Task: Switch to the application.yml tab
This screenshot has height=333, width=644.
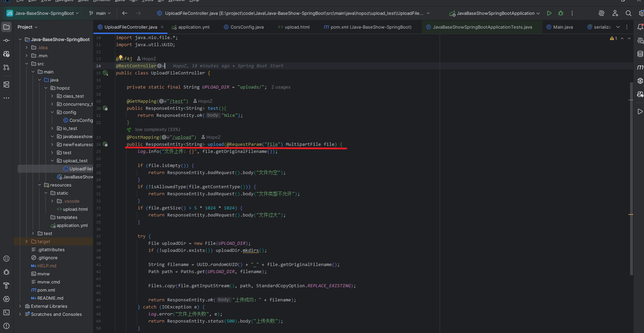Action: point(191,27)
